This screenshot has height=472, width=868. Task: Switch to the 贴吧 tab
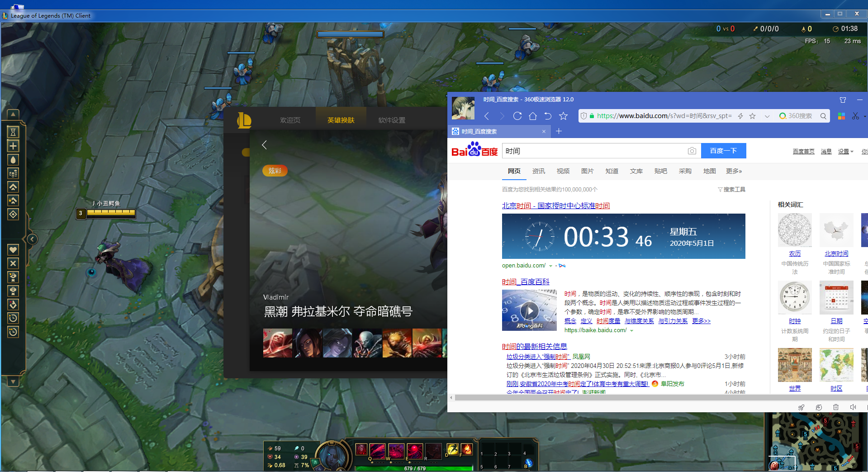point(660,171)
